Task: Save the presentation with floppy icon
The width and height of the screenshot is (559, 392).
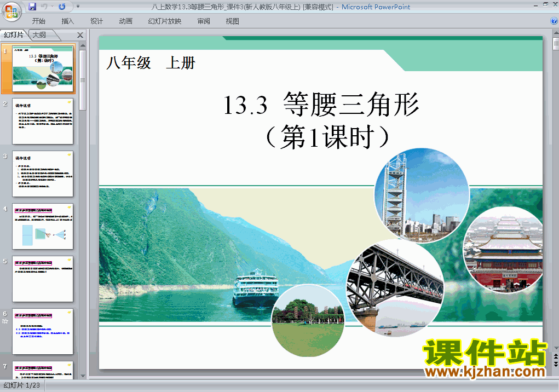Action: pos(32,7)
